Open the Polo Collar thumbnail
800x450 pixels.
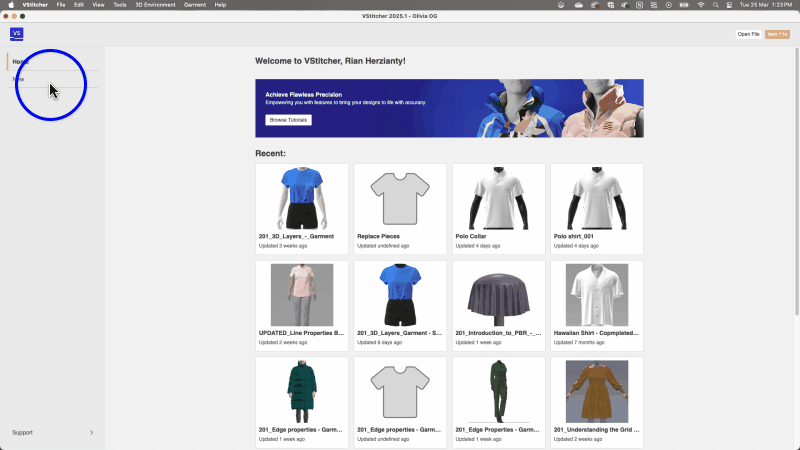click(x=498, y=198)
